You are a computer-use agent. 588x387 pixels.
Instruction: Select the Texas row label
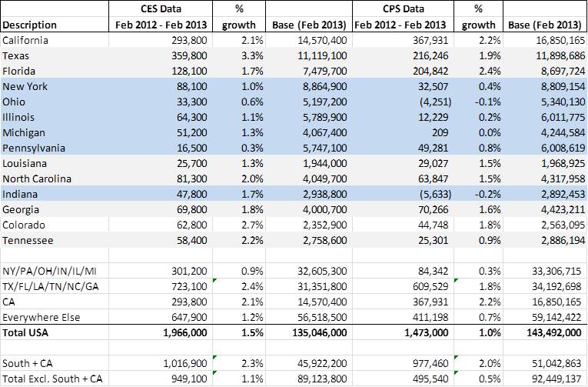pyautogui.click(x=15, y=55)
